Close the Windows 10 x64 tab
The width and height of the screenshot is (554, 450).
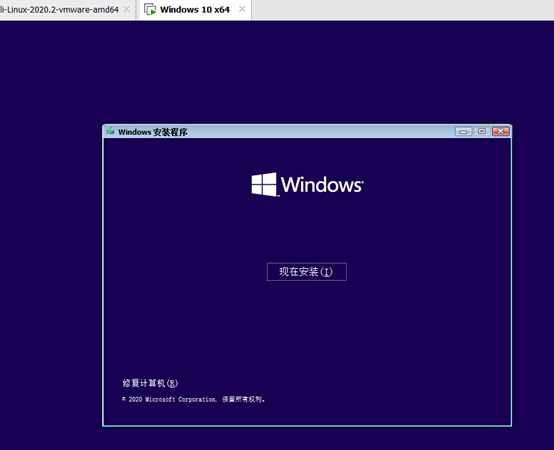(242, 9)
